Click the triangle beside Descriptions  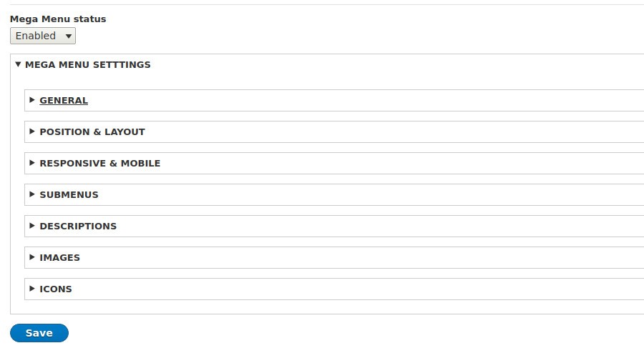click(32, 226)
